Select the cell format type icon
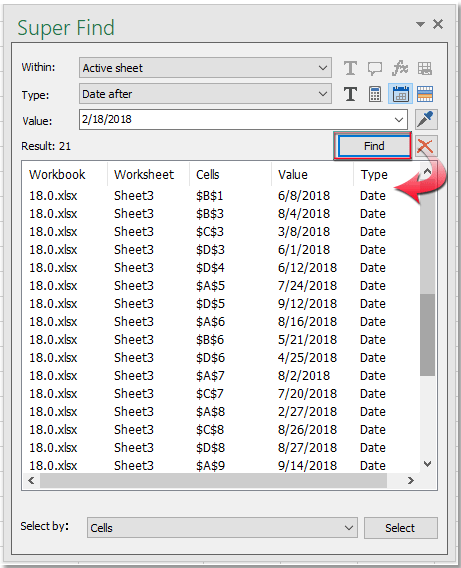This screenshot has width=461, height=568. click(x=425, y=94)
